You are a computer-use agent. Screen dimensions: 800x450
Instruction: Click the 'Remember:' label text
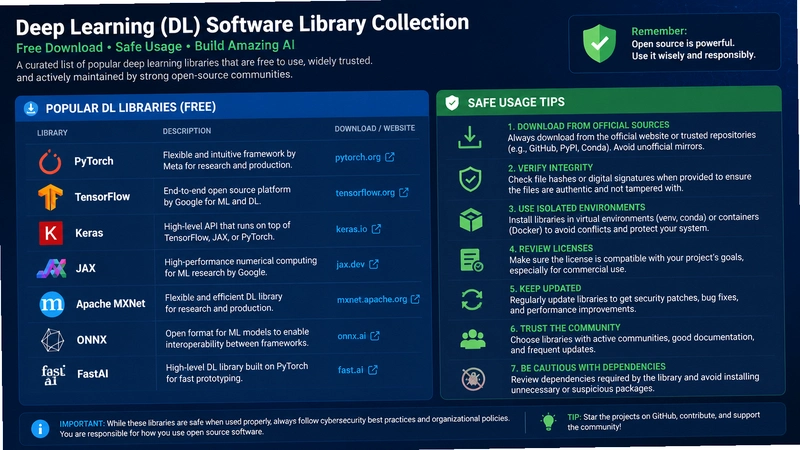(659, 31)
